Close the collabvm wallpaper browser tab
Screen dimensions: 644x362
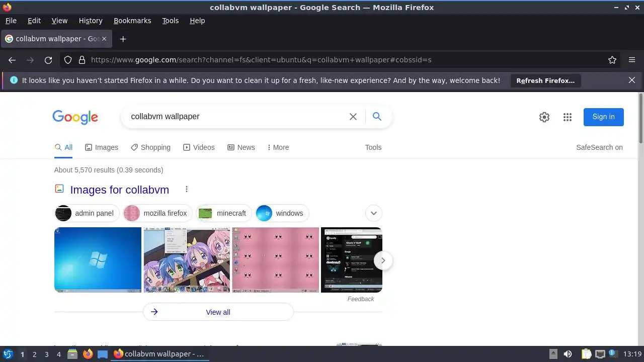pos(104,39)
